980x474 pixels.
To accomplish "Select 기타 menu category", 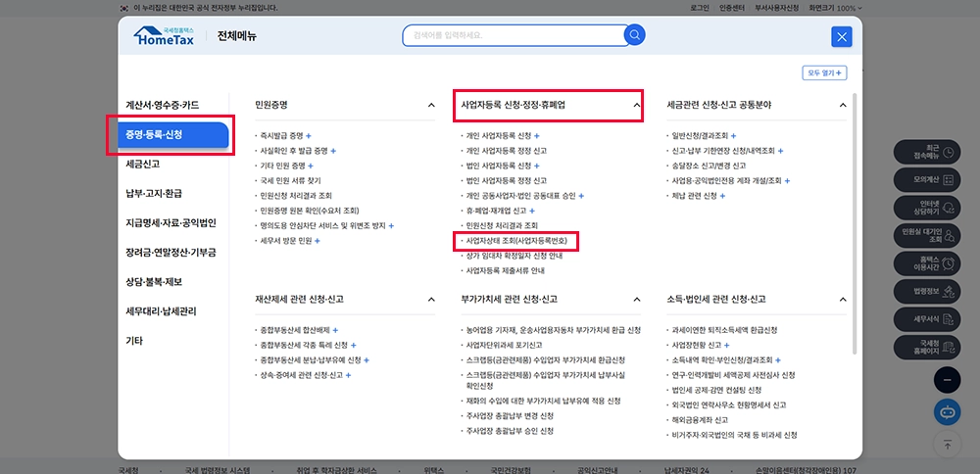I will [x=133, y=341].
